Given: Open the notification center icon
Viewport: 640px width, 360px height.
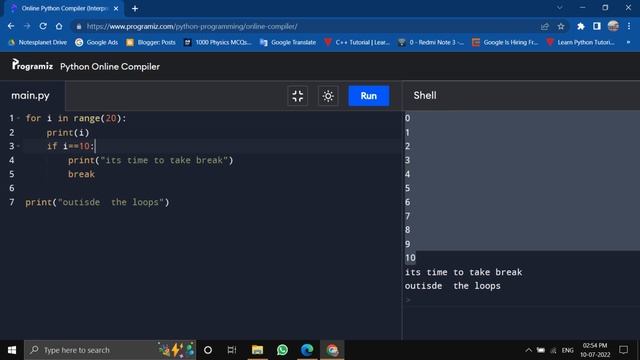Looking at the screenshot, I should click(623, 350).
